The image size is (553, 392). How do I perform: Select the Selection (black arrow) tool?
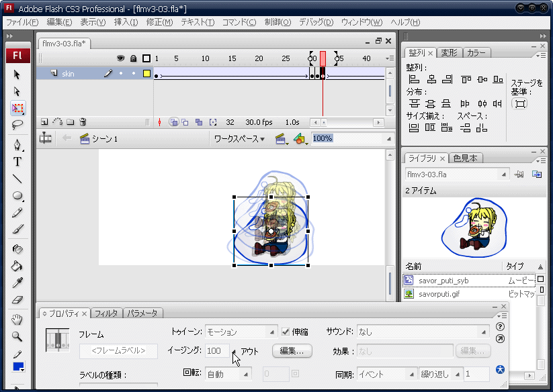click(x=17, y=75)
